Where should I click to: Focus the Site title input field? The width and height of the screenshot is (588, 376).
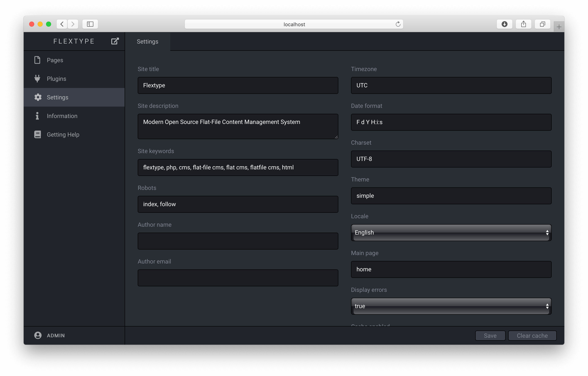point(238,85)
